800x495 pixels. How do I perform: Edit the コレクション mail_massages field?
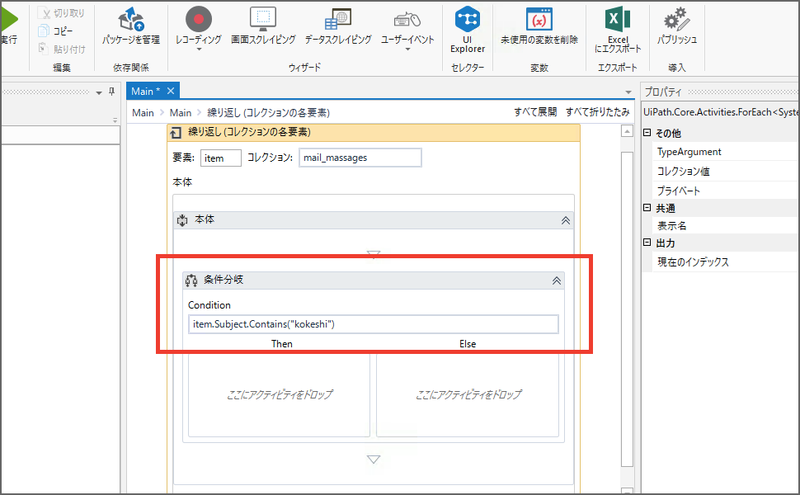point(360,158)
